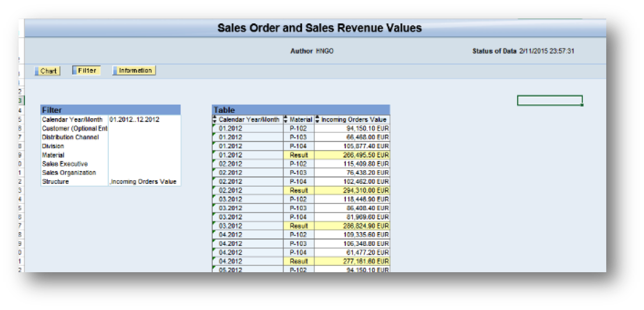Click the 81,969.60 EUR cell
The height and width of the screenshot is (310, 644).
coord(352,217)
